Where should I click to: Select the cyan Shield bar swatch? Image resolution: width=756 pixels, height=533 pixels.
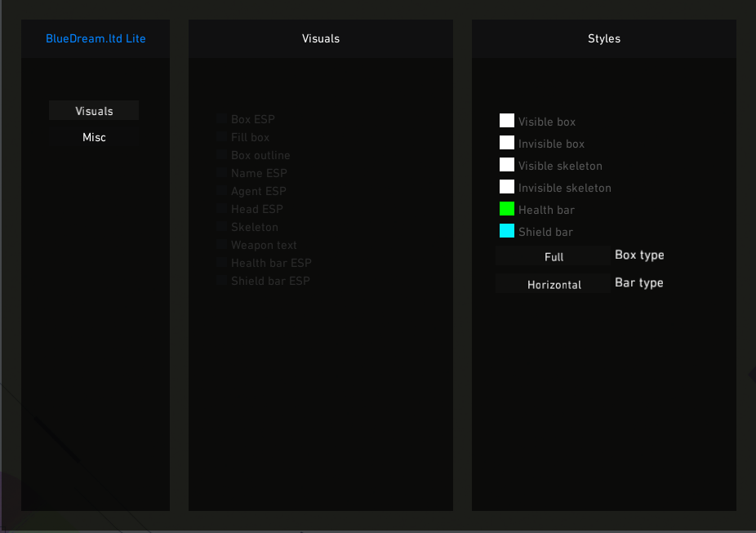pos(507,231)
